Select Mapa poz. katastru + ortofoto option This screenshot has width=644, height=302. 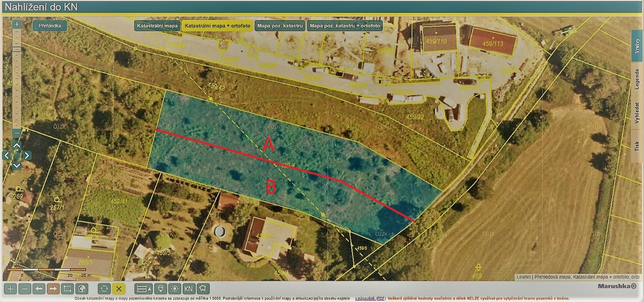pyautogui.click(x=345, y=26)
